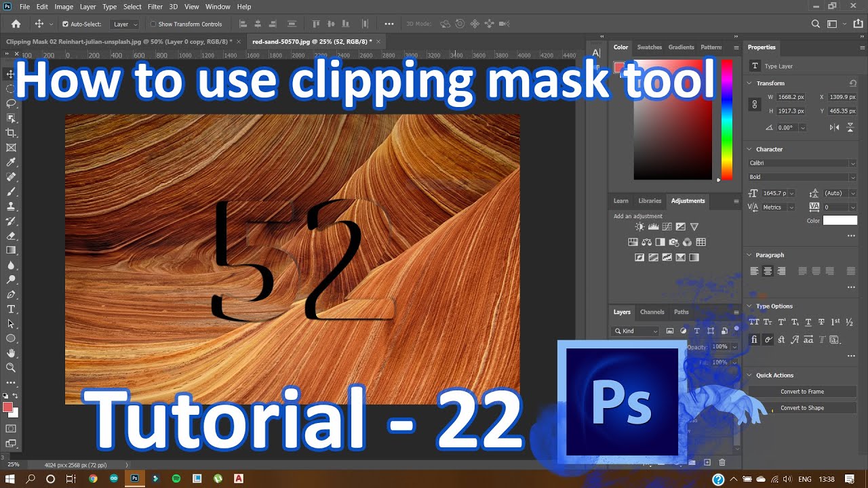Open the layer Opacity dropdown arrow
The image size is (868, 488).
coord(734,346)
